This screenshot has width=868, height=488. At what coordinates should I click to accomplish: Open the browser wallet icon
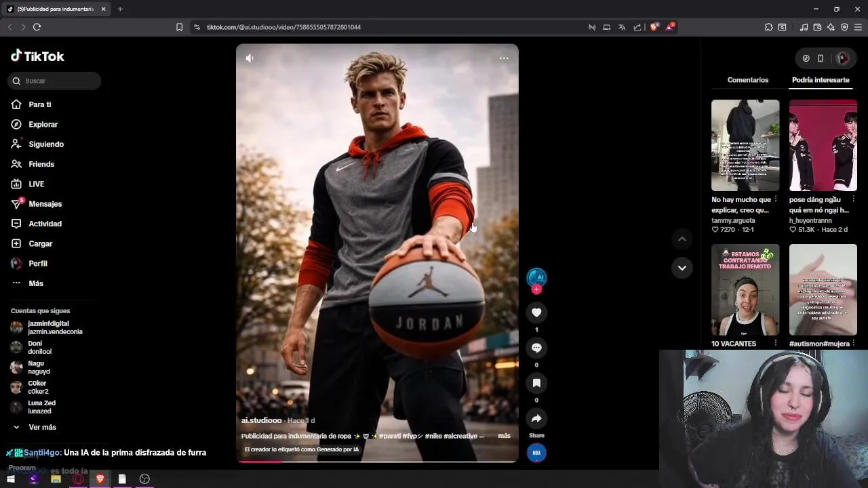817,27
